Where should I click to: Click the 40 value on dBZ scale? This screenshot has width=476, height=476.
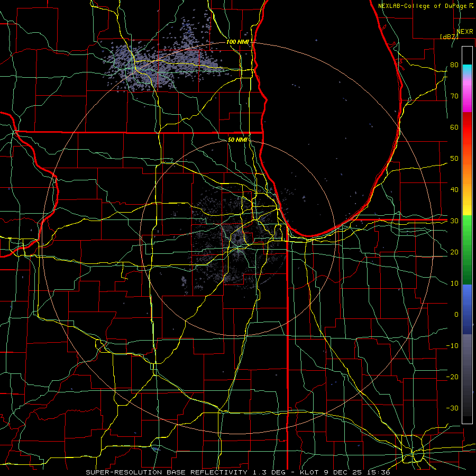click(x=454, y=190)
